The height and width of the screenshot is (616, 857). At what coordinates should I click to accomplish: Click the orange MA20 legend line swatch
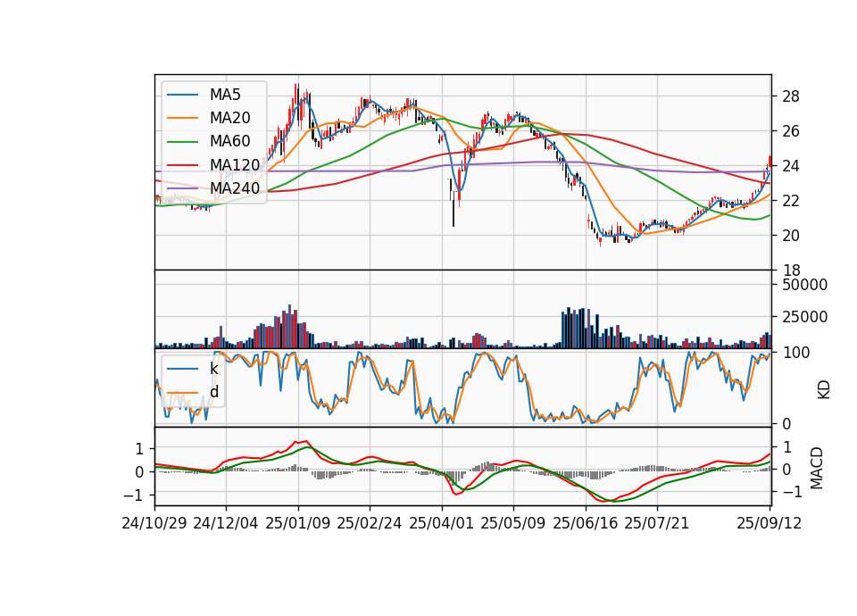coord(182,118)
